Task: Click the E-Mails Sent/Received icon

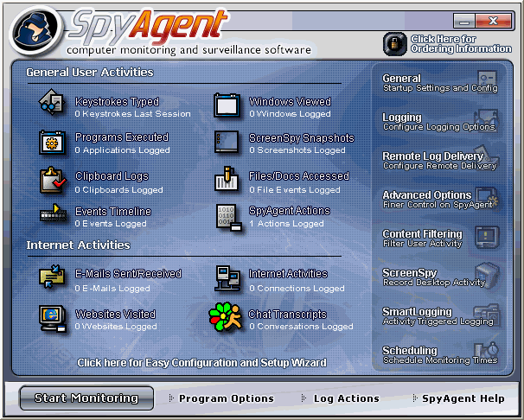Action: pyautogui.click(x=52, y=278)
